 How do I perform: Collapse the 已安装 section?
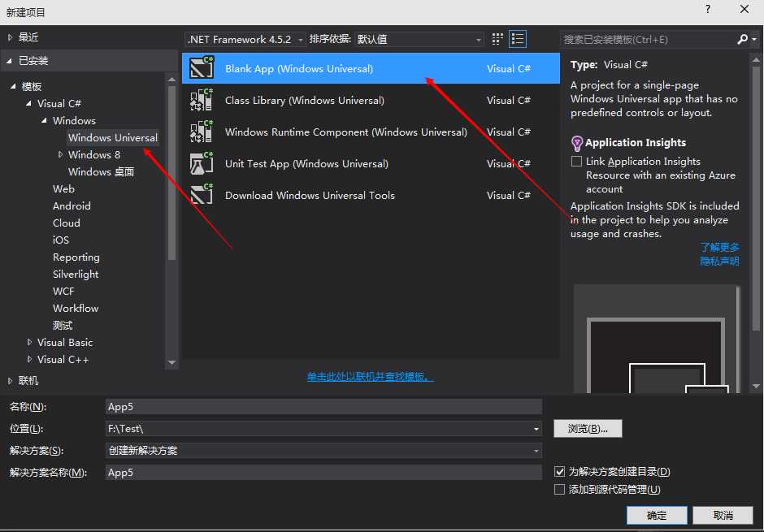pyautogui.click(x=9, y=61)
